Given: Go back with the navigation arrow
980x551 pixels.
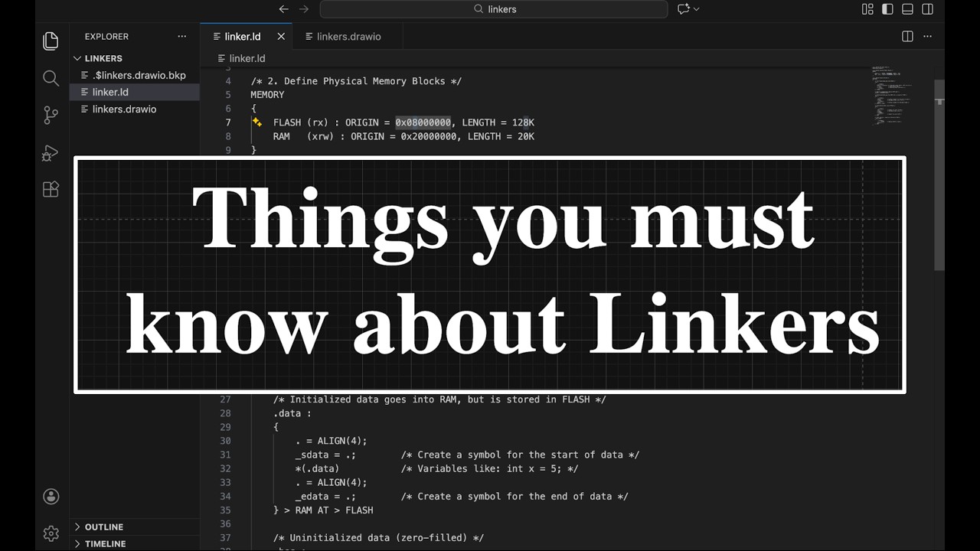Looking at the screenshot, I should 283,9.
